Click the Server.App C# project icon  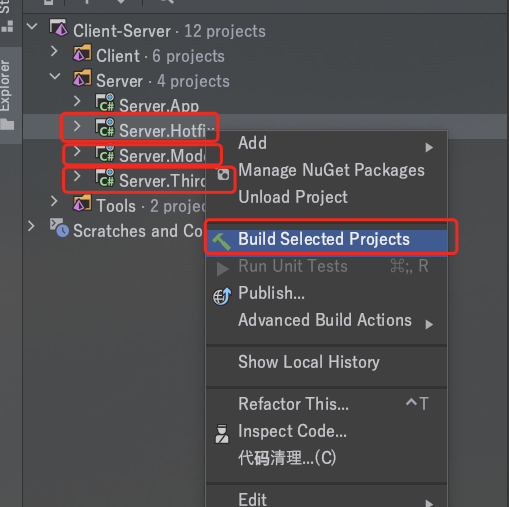(x=105, y=103)
